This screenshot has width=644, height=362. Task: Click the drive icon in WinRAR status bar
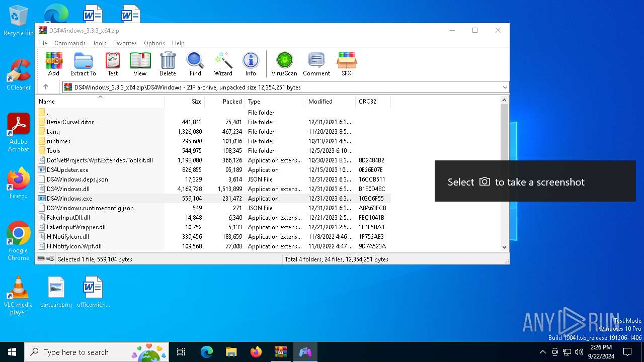(x=41, y=259)
